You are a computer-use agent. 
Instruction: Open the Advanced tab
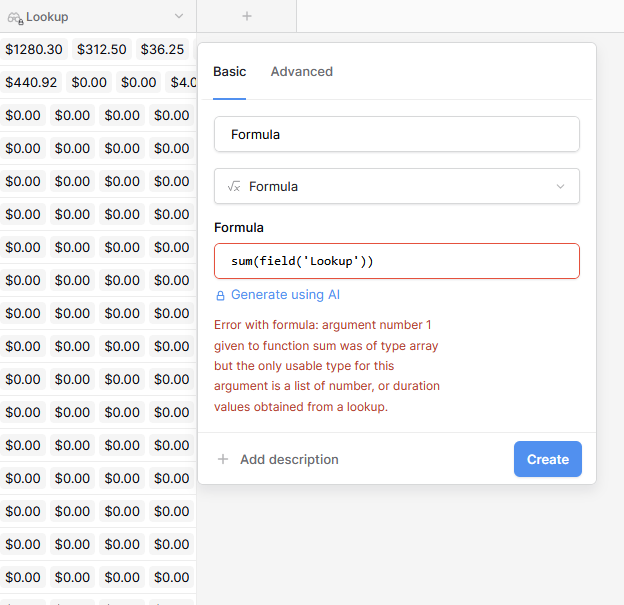[301, 72]
